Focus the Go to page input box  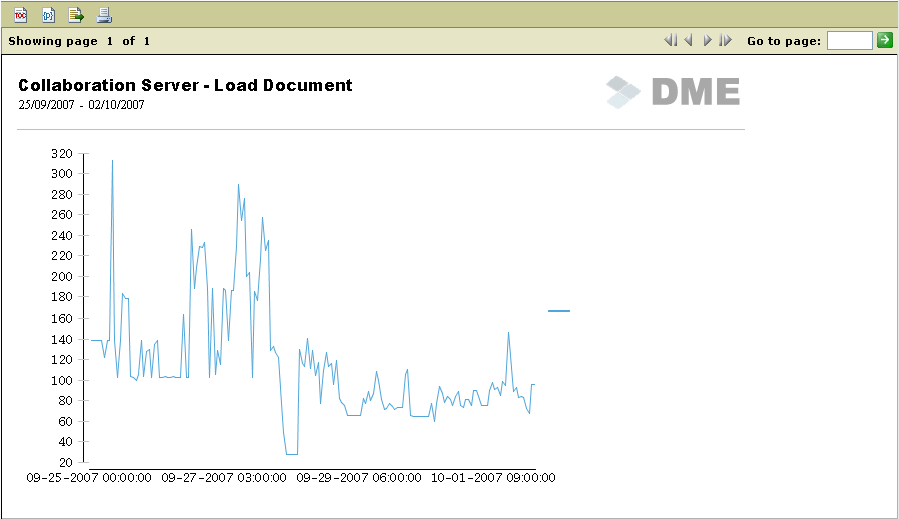pyautogui.click(x=849, y=41)
